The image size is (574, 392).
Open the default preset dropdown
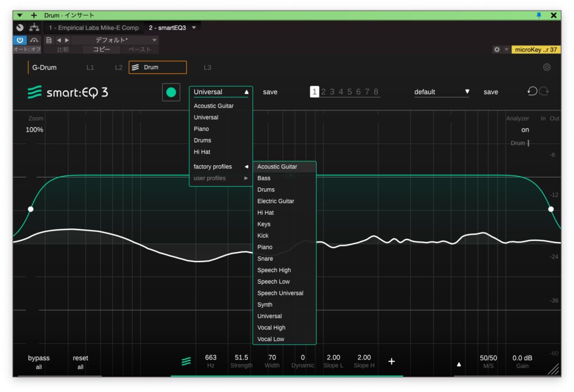pyautogui.click(x=442, y=92)
